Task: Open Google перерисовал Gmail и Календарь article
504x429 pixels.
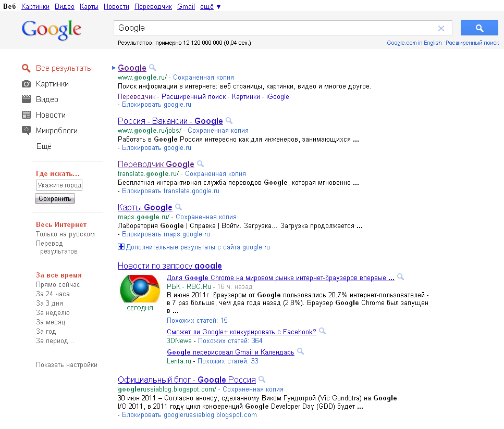Action: point(230,352)
